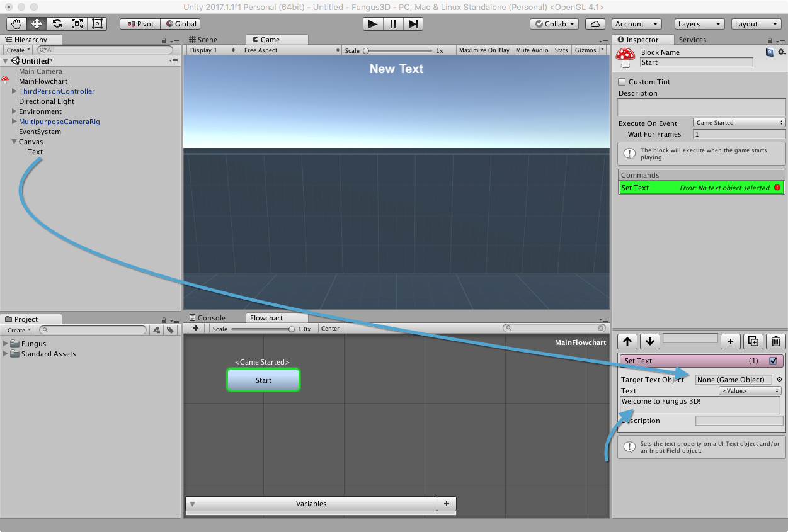The height and width of the screenshot is (532, 788).
Task: Expand the Fungus folder
Action: pyautogui.click(x=6, y=344)
